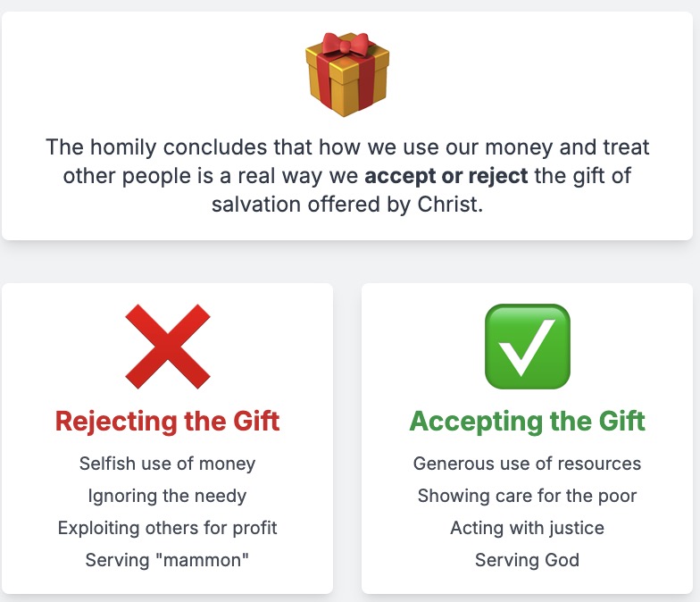Click the green checkmark icon

click(x=527, y=347)
